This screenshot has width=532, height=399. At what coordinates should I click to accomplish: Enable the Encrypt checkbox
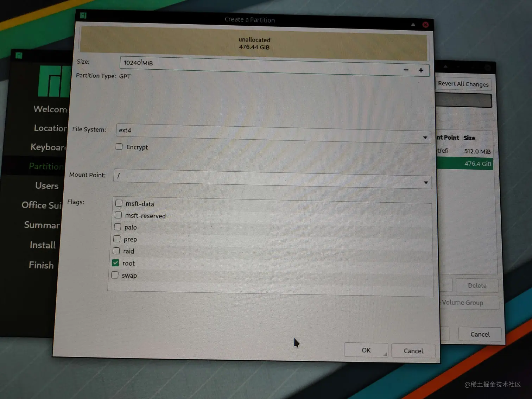(x=119, y=146)
